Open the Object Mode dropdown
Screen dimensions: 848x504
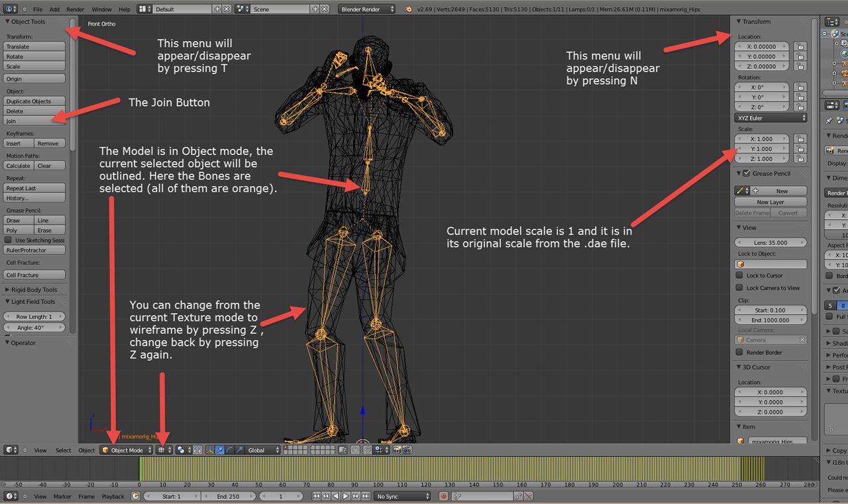127,450
